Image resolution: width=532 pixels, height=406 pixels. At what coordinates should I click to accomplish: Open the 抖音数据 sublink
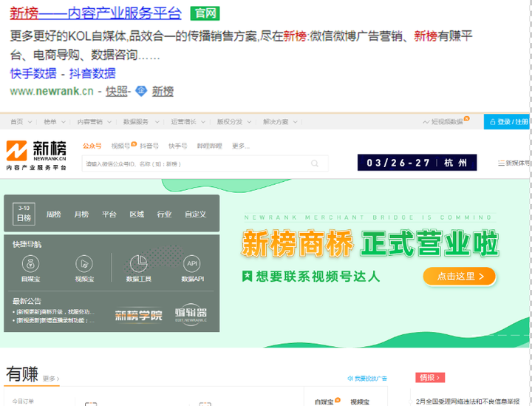coord(92,73)
